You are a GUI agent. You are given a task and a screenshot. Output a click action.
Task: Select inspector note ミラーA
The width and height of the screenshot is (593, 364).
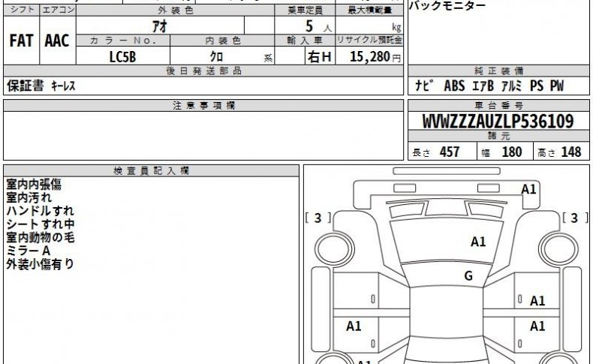click(x=28, y=251)
